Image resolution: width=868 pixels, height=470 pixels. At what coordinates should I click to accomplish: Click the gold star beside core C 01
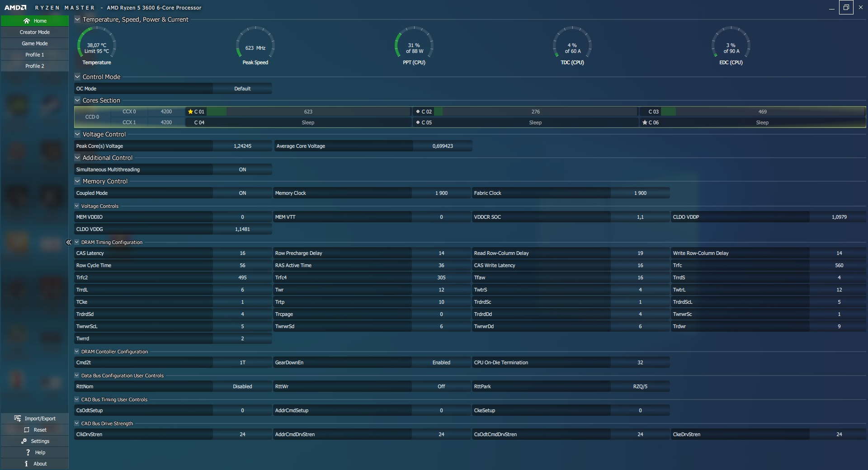click(190, 112)
